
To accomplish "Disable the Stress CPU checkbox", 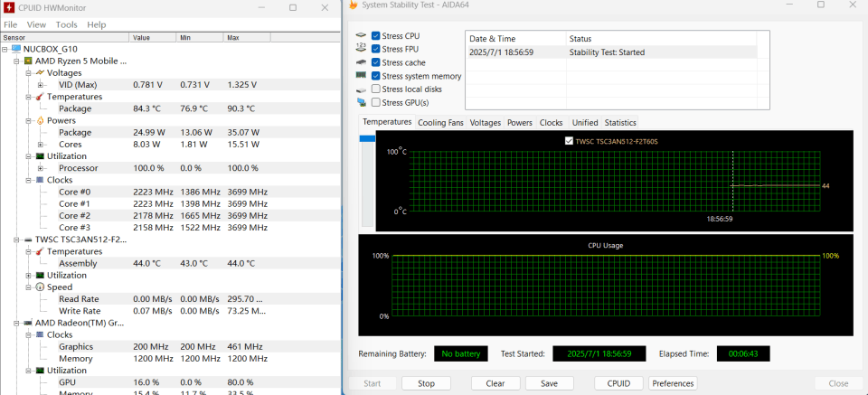I will [x=375, y=36].
